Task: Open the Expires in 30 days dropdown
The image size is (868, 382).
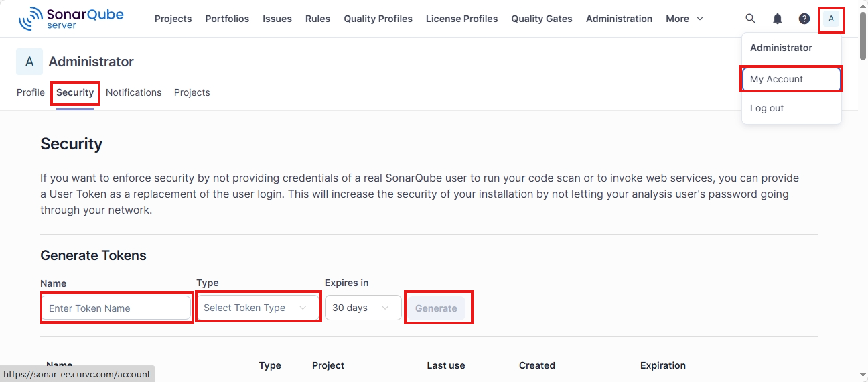Action: pos(362,308)
